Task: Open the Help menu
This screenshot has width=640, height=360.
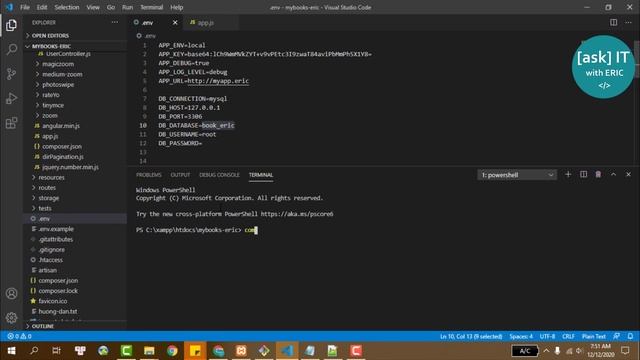Action: click(176, 7)
